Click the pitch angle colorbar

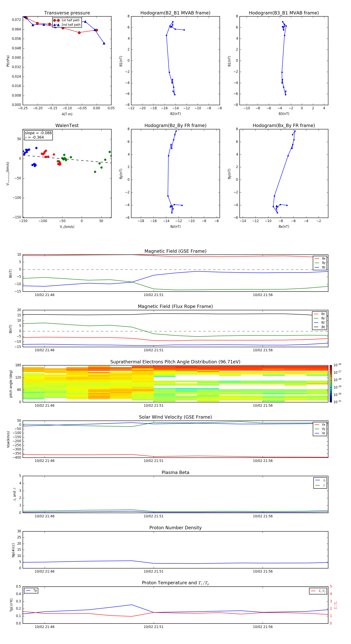pos(331,383)
